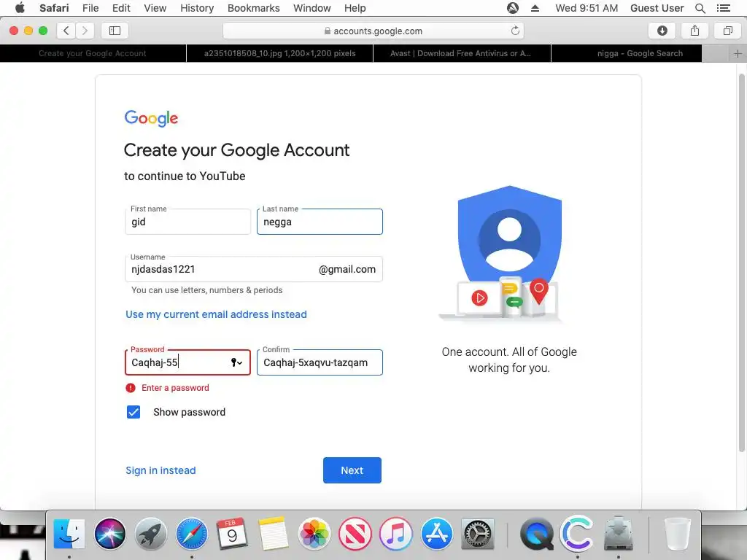This screenshot has height=560, width=747.
Task: Open the Safari menu
Action: (54, 8)
